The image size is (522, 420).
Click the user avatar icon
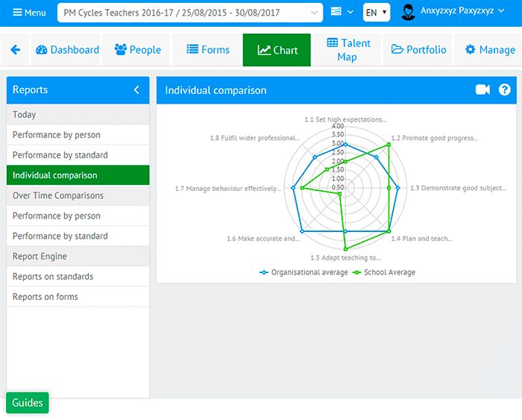pos(408,12)
